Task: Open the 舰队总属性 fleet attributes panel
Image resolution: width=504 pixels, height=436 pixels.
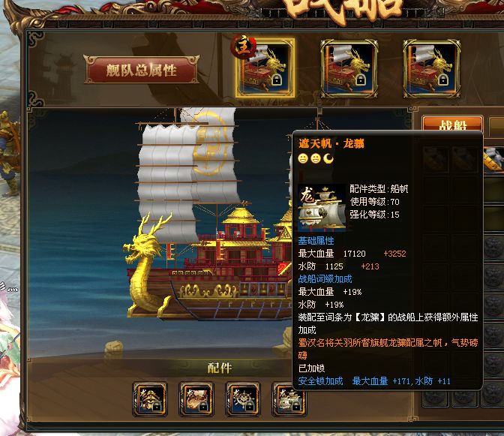Action: pyautogui.click(x=142, y=70)
